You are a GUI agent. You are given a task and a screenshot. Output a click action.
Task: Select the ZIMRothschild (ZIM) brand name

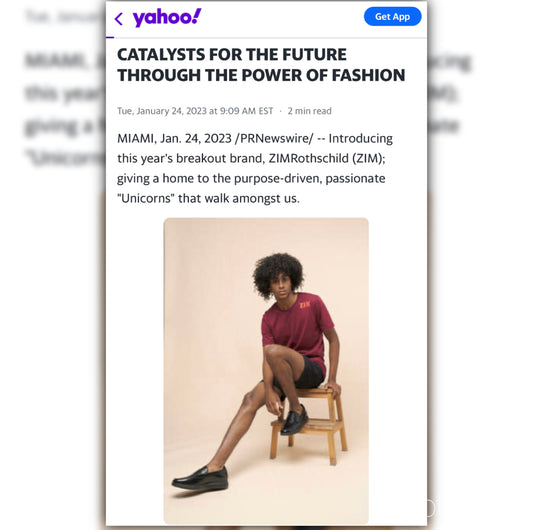click(325, 158)
